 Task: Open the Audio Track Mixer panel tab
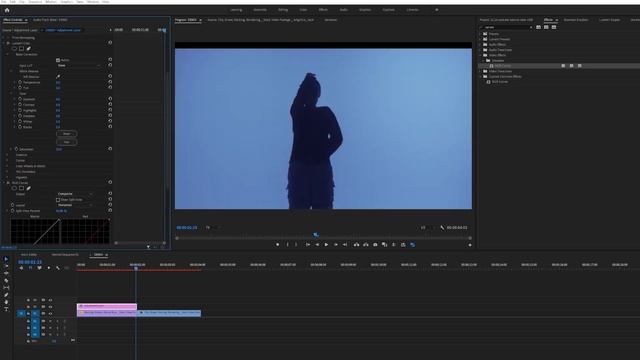click(x=50, y=20)
